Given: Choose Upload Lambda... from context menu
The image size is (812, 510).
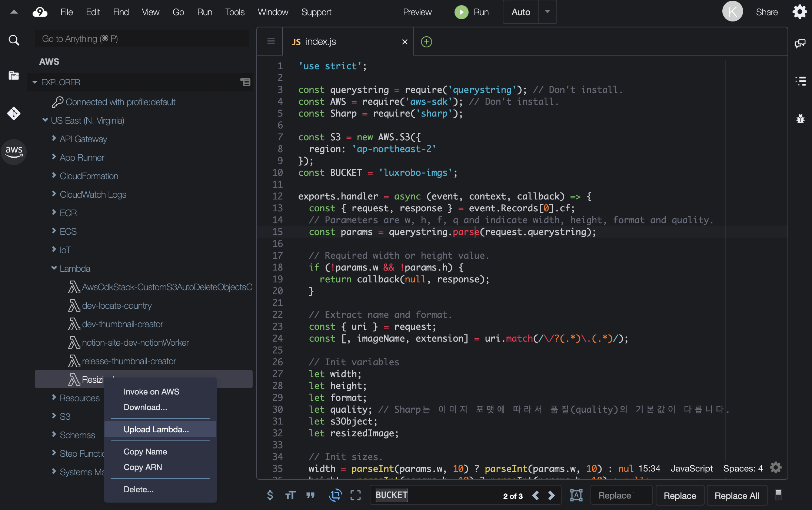Looking at the screenshot, I should pyautogui.click(x=156, y=429).
